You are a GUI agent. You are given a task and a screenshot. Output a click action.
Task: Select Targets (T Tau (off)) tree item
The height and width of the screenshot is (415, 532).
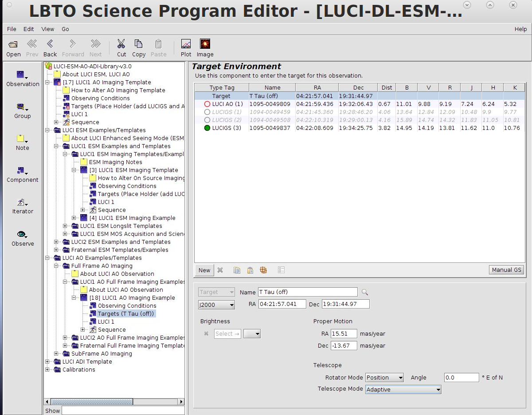pyautogui.click(x=127, y=314)
